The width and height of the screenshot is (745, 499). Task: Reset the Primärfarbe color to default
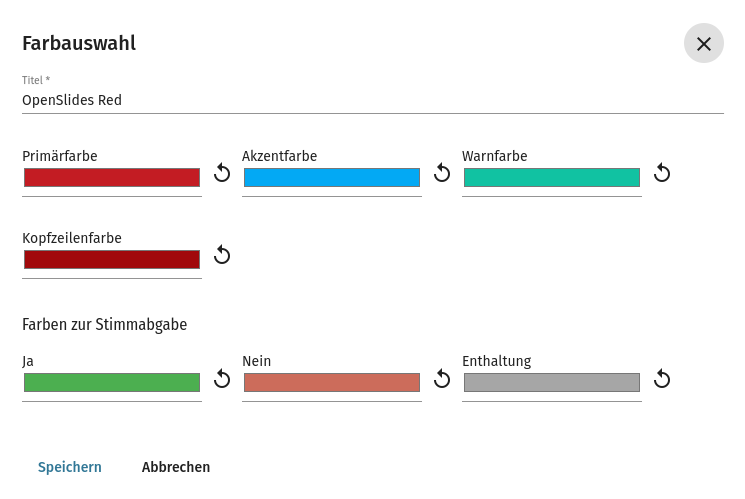click(x=222, y=174)
